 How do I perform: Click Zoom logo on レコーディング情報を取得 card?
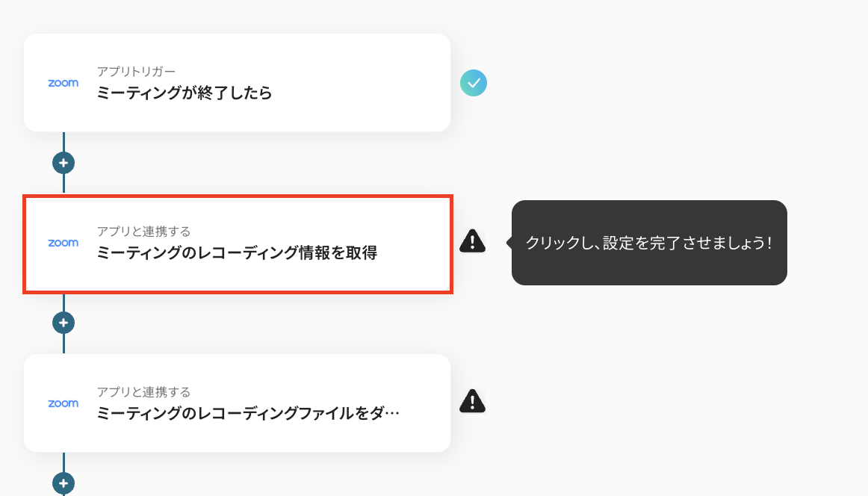point(63,243)
